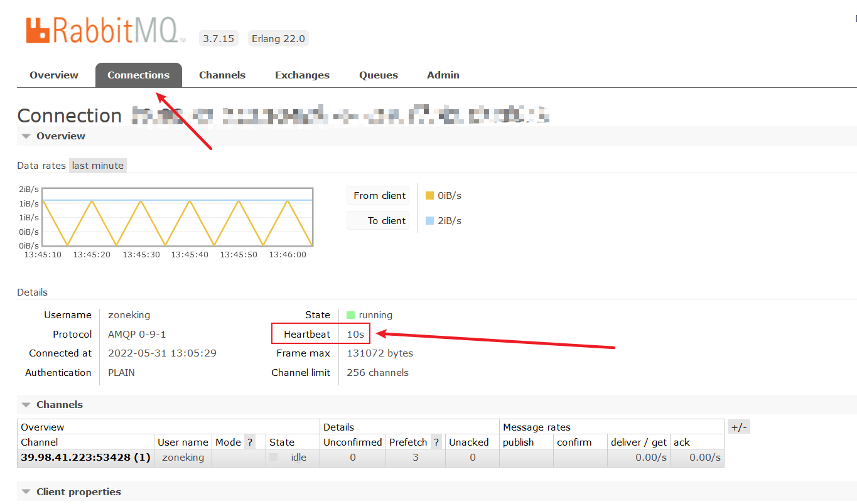Image resolution: width=857 pixels, height=504 pixels.
Task: Click the username value zoneking in Details
Action: [x=129, y=315]
